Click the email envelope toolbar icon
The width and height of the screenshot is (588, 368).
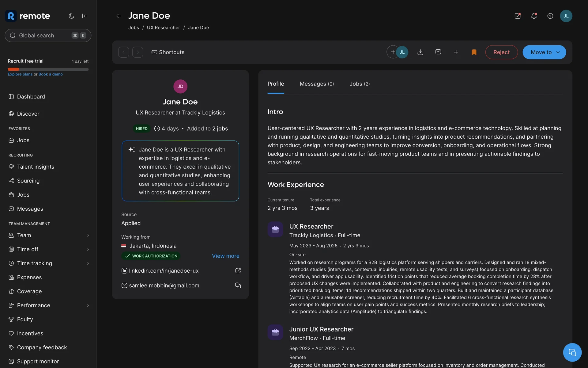coord(438,52)
